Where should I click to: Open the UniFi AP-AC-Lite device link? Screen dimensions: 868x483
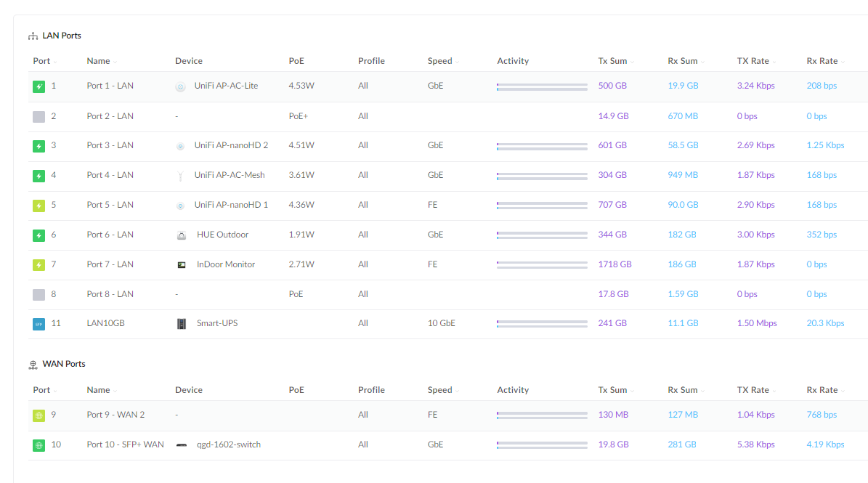(x=226, y=86)
